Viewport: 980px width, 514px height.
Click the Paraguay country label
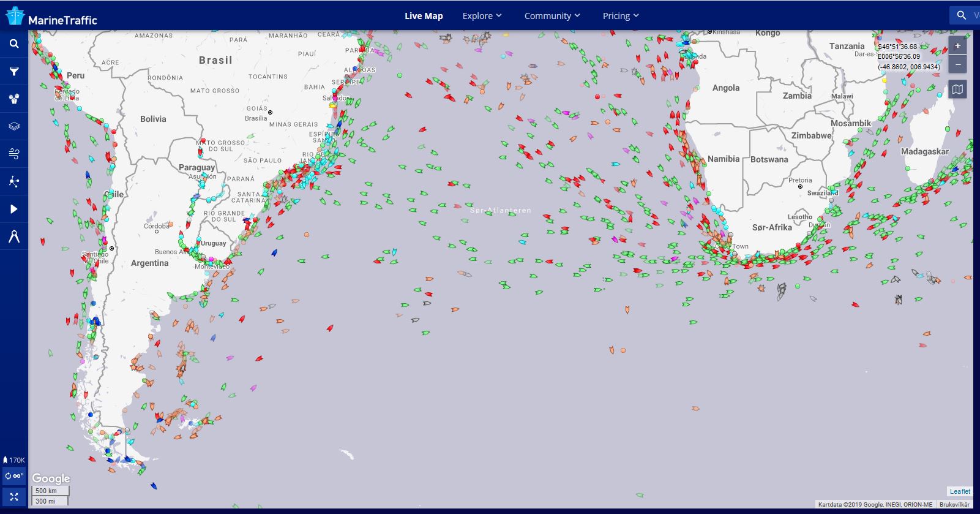click(196, 167)
